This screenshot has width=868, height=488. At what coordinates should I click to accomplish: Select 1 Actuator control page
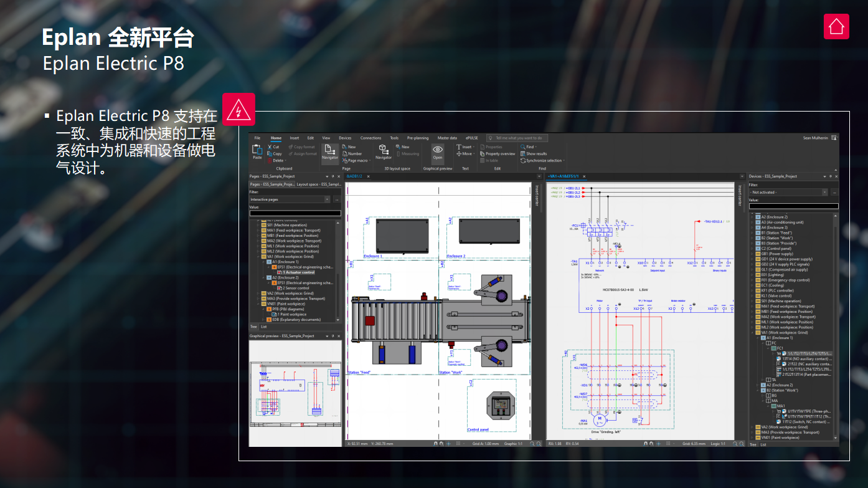[x=298, y=272]
